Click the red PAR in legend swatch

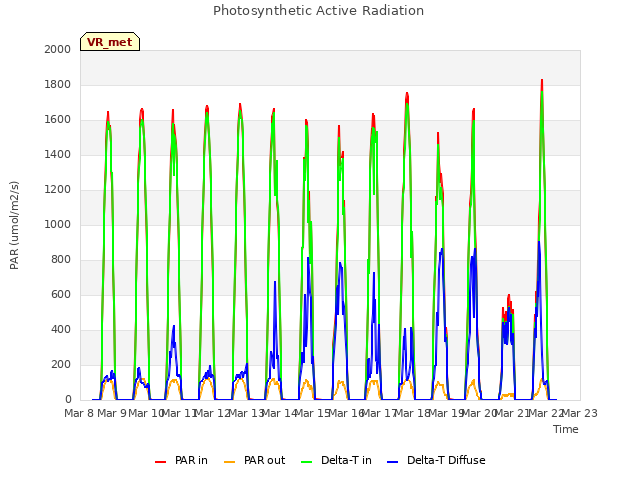(x=160, y=462)
